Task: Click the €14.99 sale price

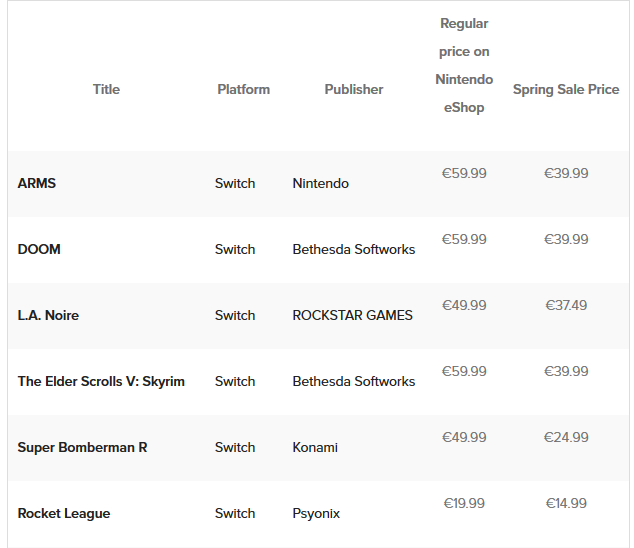Action: pyautogui.click(x=566, y=503)
